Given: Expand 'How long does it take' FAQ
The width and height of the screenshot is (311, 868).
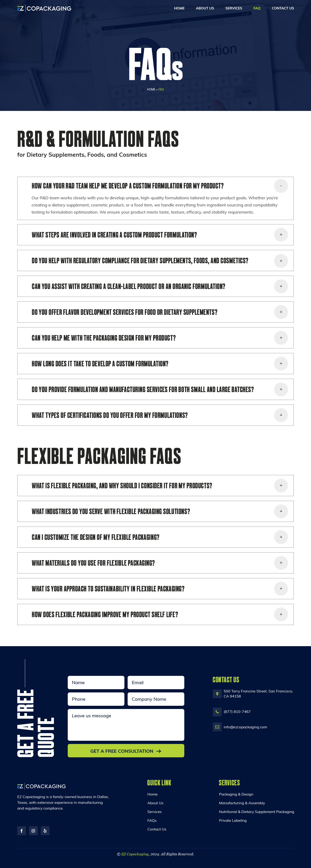Looking at the screenshot, I should click(x=281, y=364).
